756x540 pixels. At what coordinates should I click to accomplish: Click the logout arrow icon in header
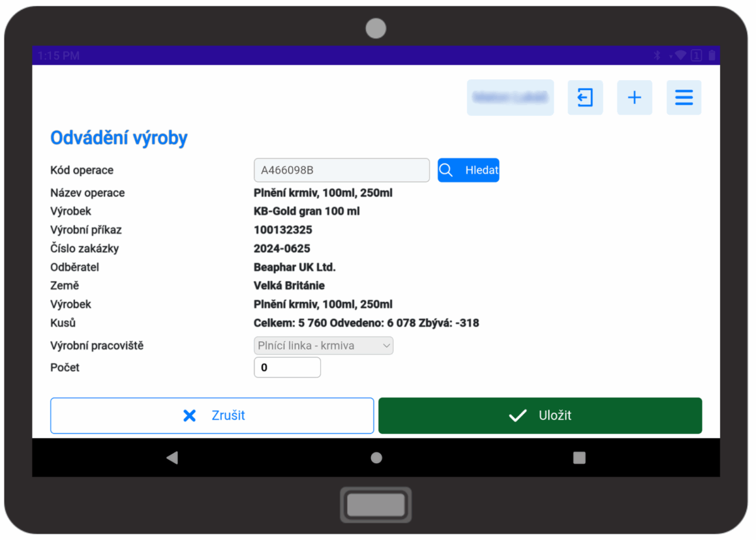click(x=585, y=98)
